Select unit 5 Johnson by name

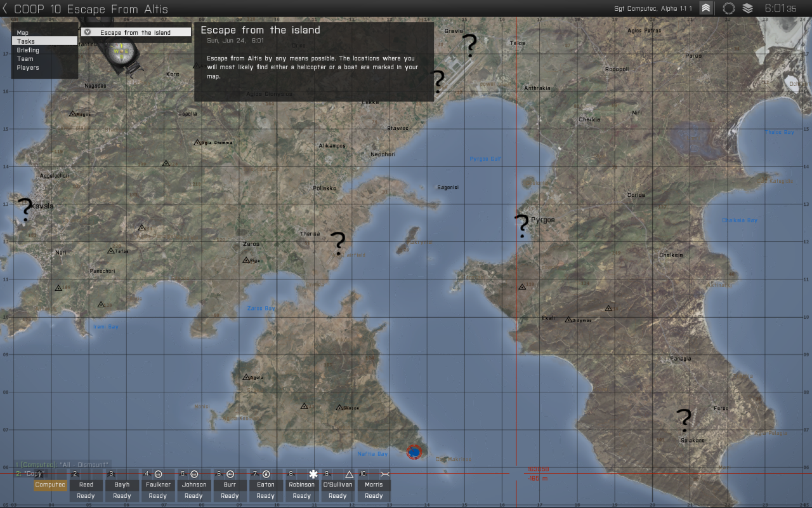click(194, 485)
